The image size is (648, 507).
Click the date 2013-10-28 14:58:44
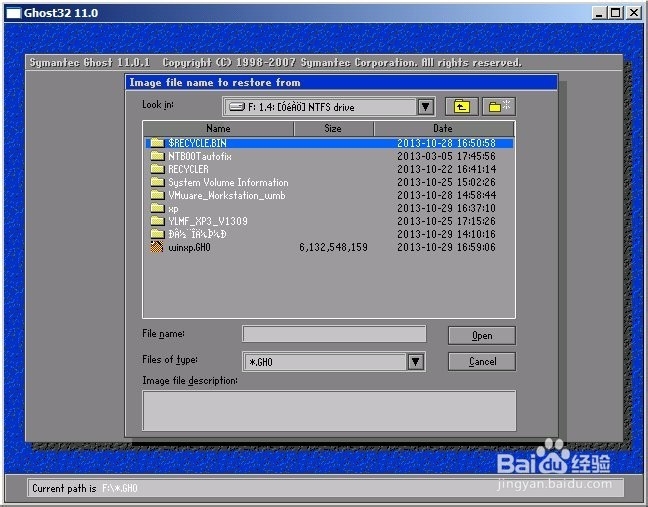[x=446, y=195]
